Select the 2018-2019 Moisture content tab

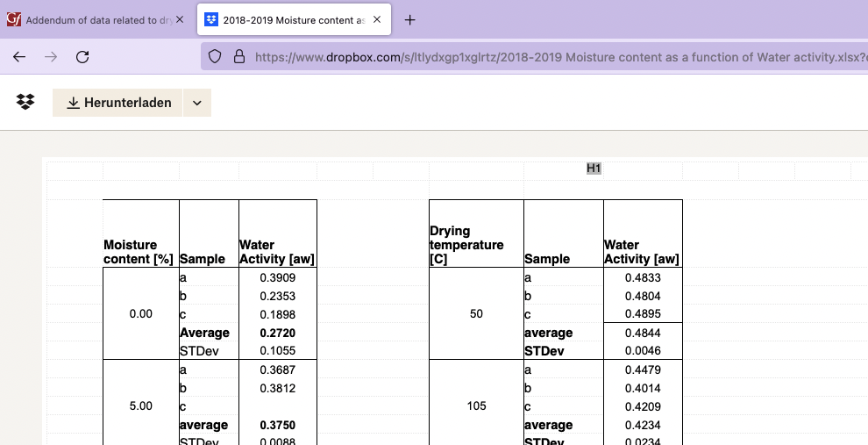[294, 20]
